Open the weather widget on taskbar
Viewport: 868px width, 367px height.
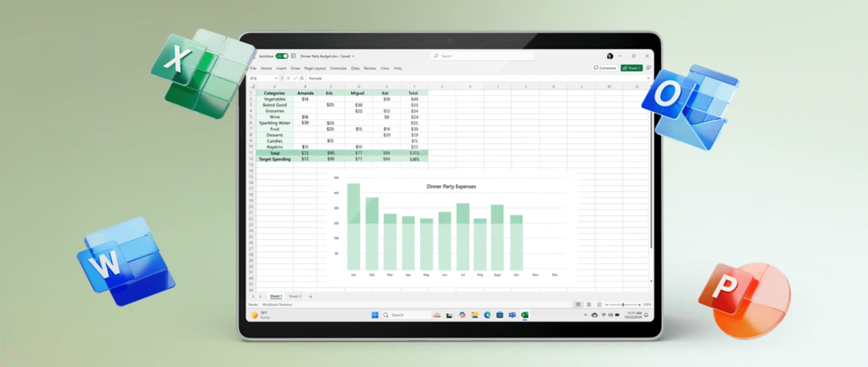[x=259, y=315]
